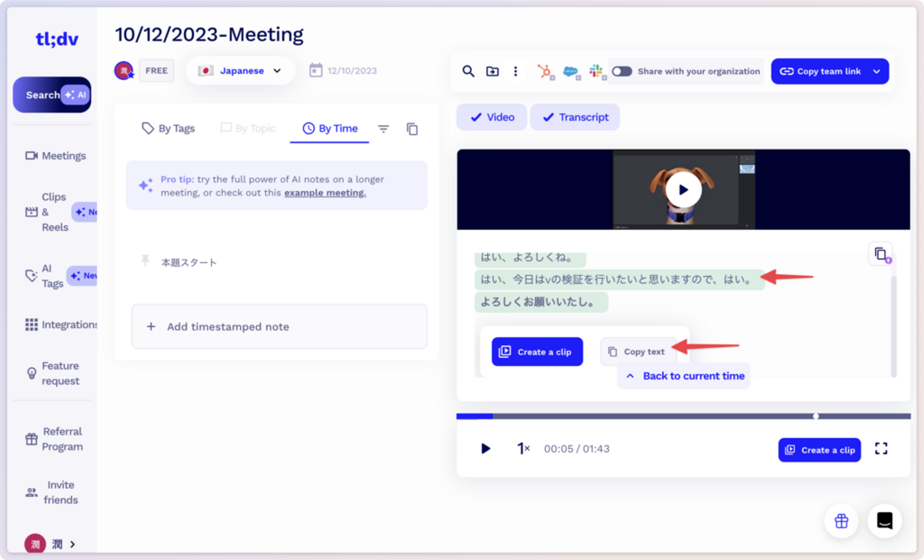Click the 00:05 / 01:43 time display
Image resolution: width=924 pixels, height=560 pixels.
577,448
